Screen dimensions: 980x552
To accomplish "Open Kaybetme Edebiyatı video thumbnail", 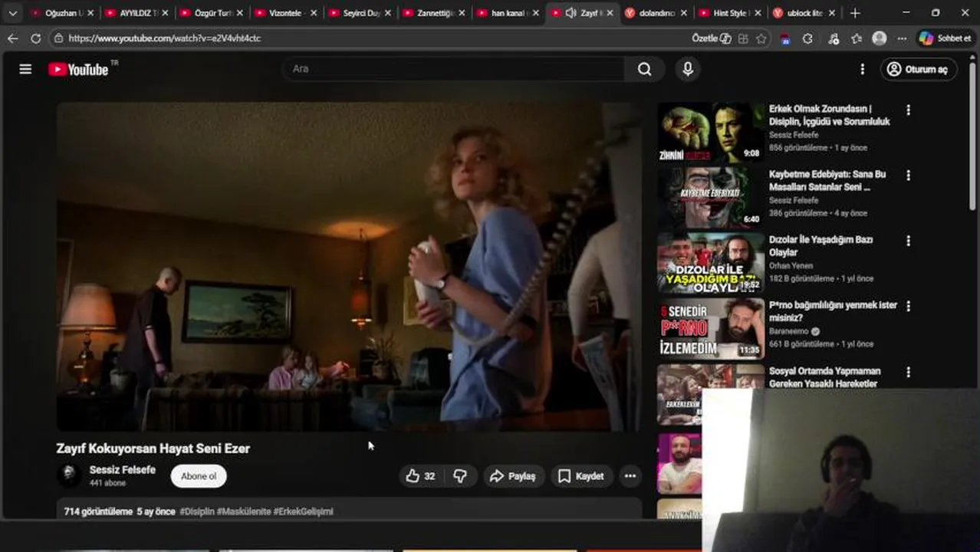I will point(711,198).
